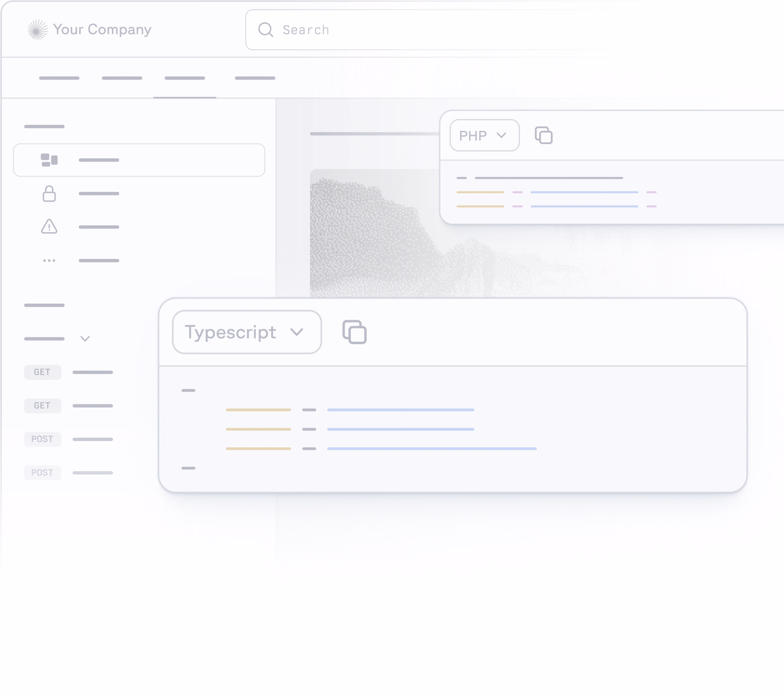The width and height of the screenshot is (784, 696).
Task: Click the starburst logo icon
Action: (38, 30)
